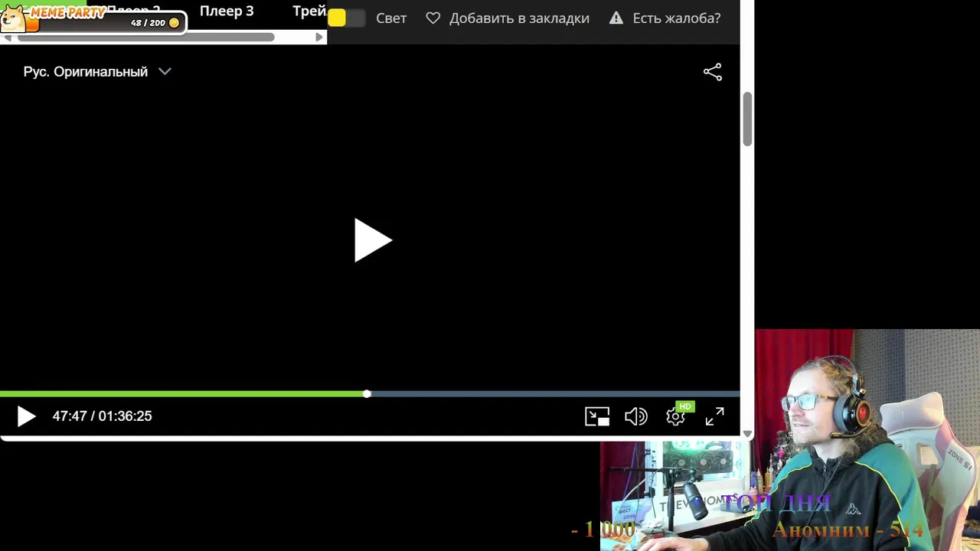The width and height of the screenshot is (980, 551).
Task: Open player quality settings gear
Action: (675, 417)
